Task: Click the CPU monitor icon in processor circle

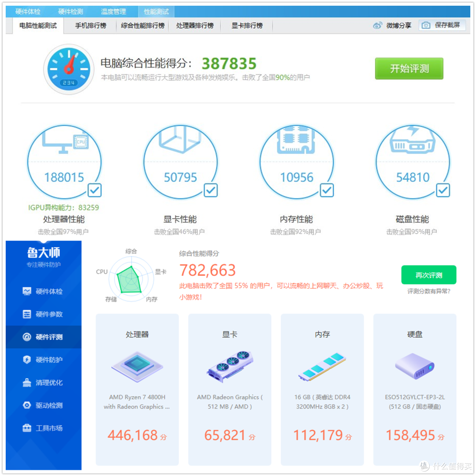Action: tap(65, 142)
